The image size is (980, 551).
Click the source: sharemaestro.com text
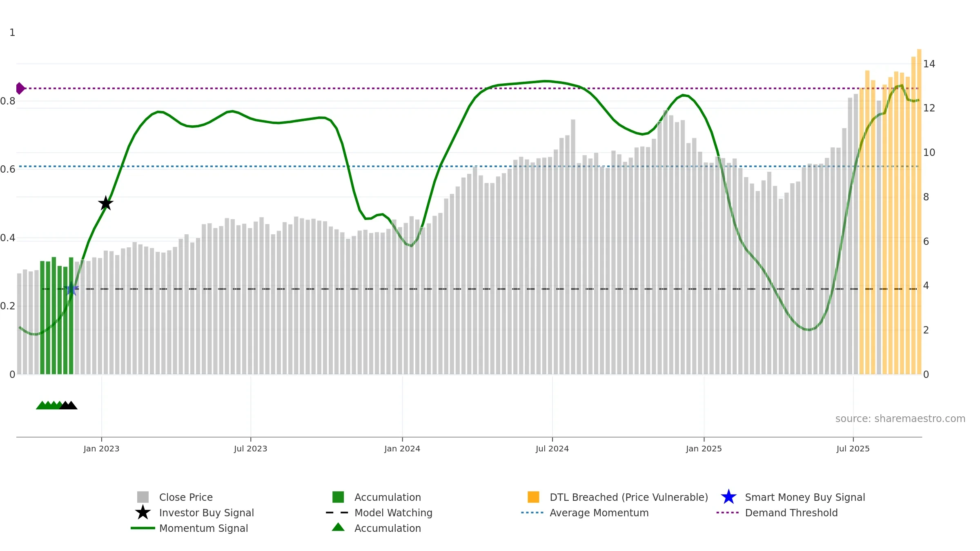(900, 419)
